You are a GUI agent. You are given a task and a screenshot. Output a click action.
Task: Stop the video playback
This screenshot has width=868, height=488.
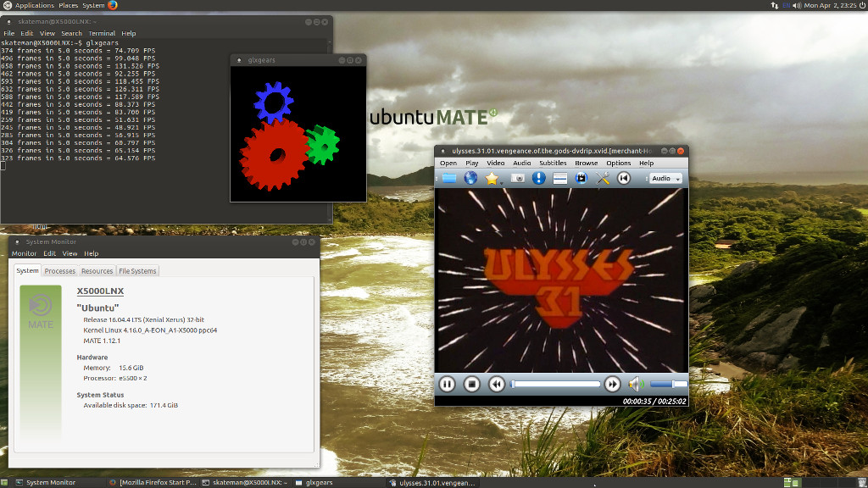click(471, 384)
